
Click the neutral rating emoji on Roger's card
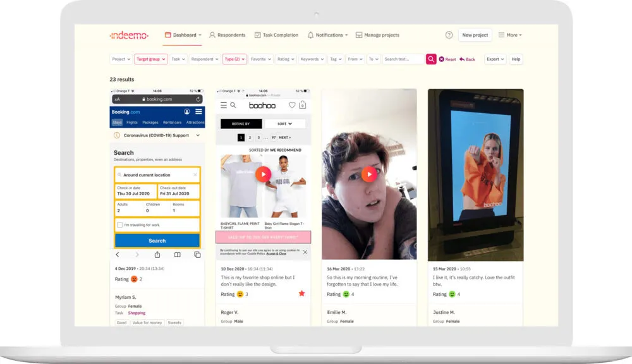pos(240,294)
